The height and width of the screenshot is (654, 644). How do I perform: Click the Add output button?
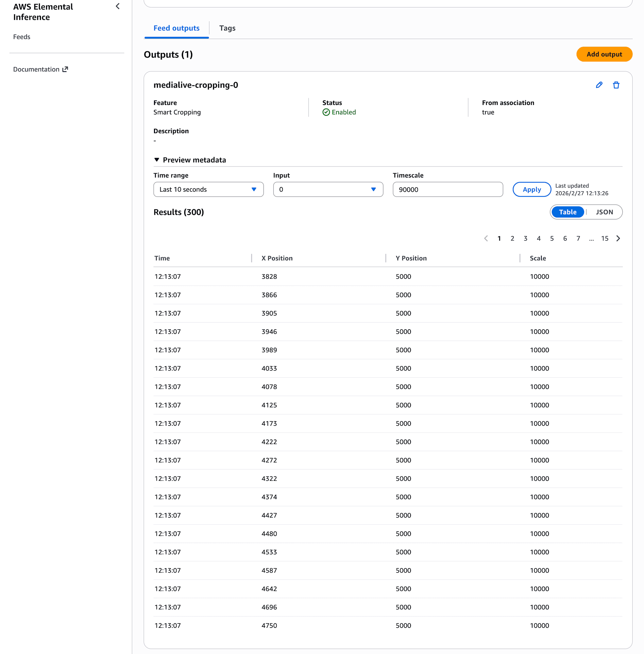click(604, 54)
